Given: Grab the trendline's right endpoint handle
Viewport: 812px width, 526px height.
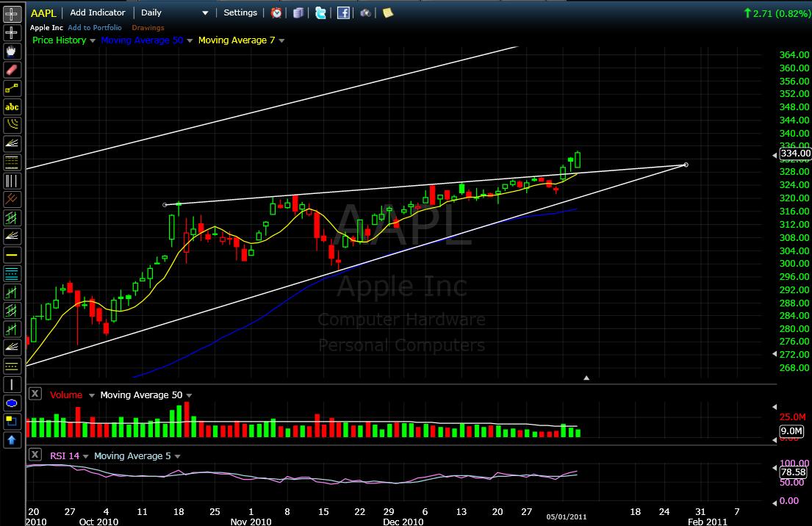Looking at the screenshot, I should (x=686, y=165).
